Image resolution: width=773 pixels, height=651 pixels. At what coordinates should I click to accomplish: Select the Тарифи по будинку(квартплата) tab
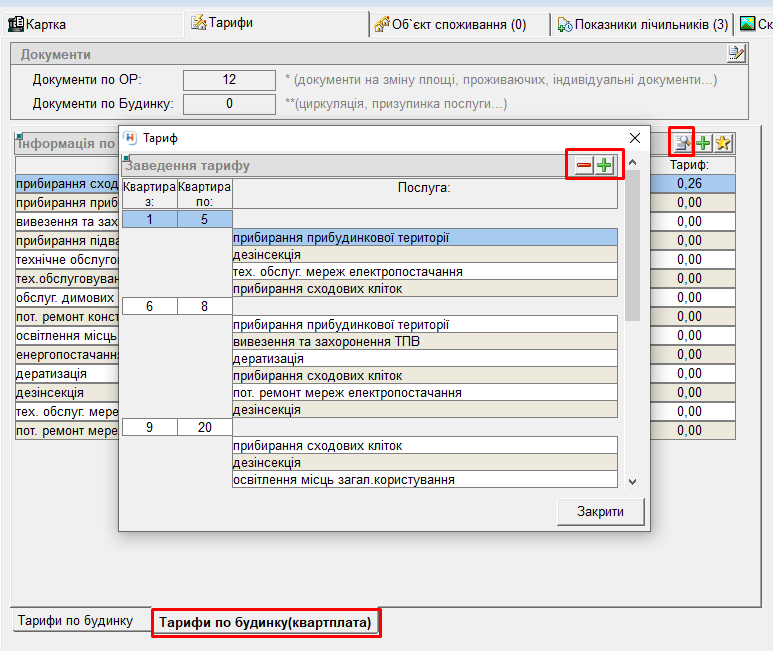[265, 623]
